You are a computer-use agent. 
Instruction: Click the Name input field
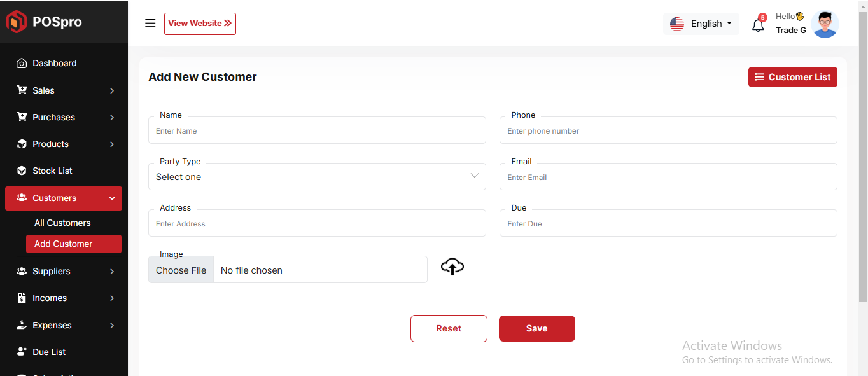(317, 131)
